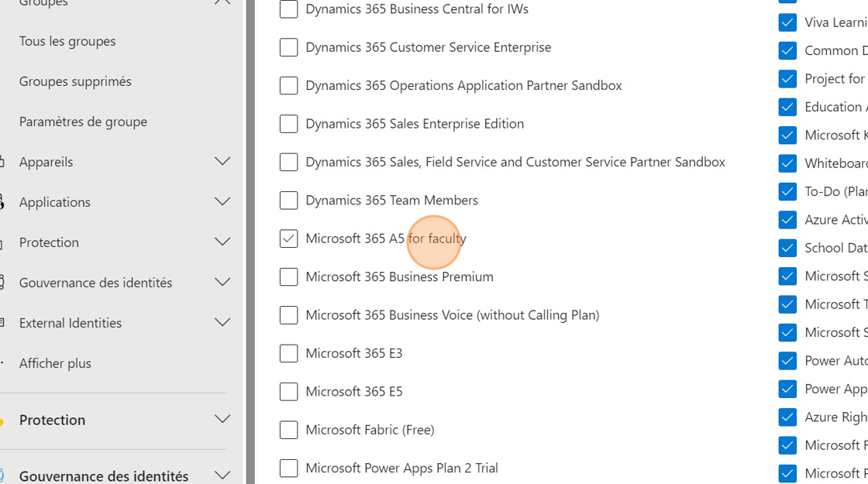Screen dimensions: 868x484
Task: Select Dynamics 365 Team Members license
Action: pyautogui.click(x=288, y=201)
